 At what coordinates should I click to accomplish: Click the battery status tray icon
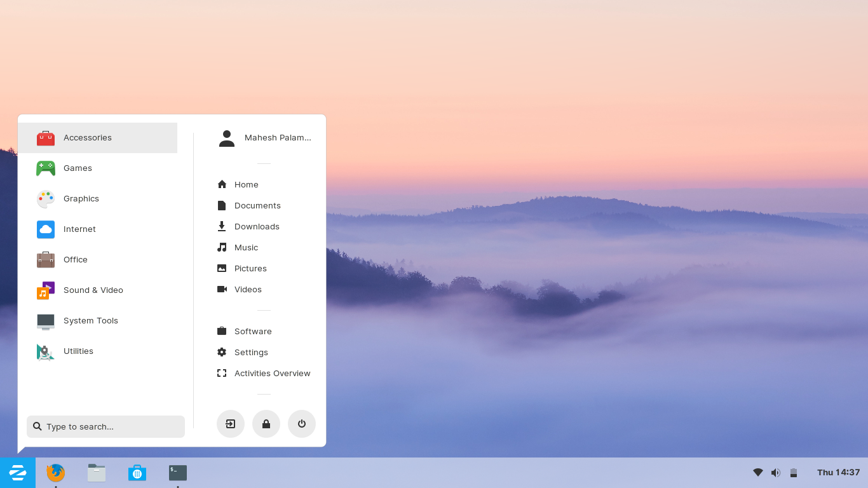coord(794,473)
